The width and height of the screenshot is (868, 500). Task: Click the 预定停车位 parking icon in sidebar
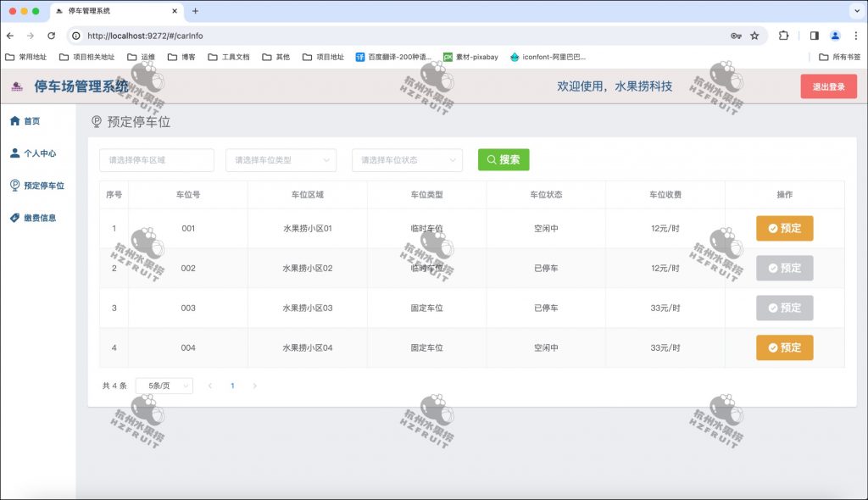[x=15, y=185]
